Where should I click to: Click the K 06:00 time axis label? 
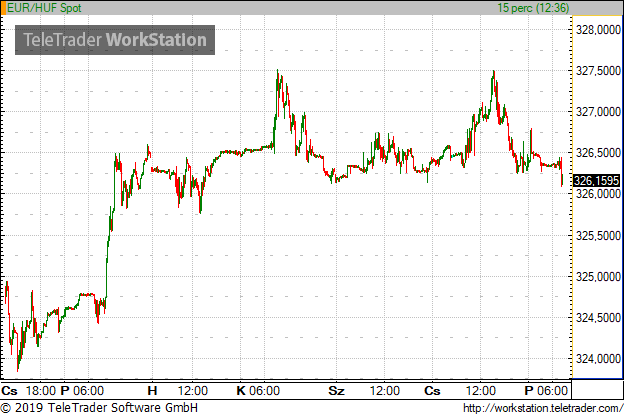[x=258, y=391]
